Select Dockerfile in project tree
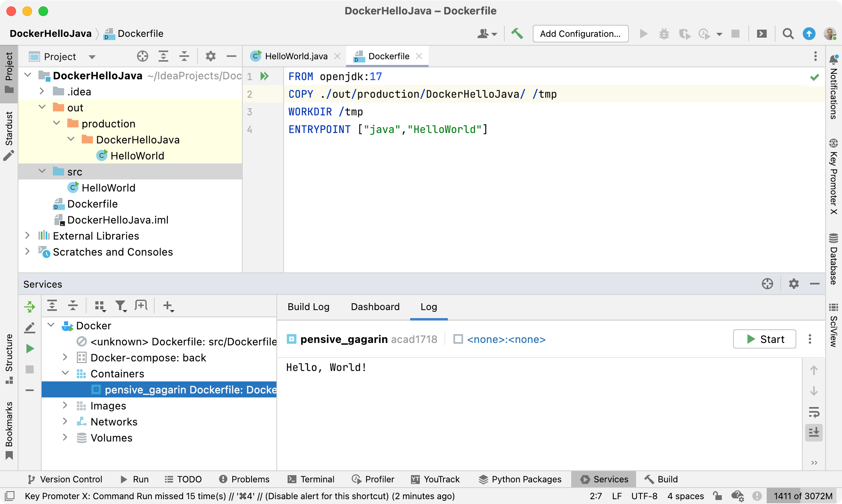 coord(92,204)
